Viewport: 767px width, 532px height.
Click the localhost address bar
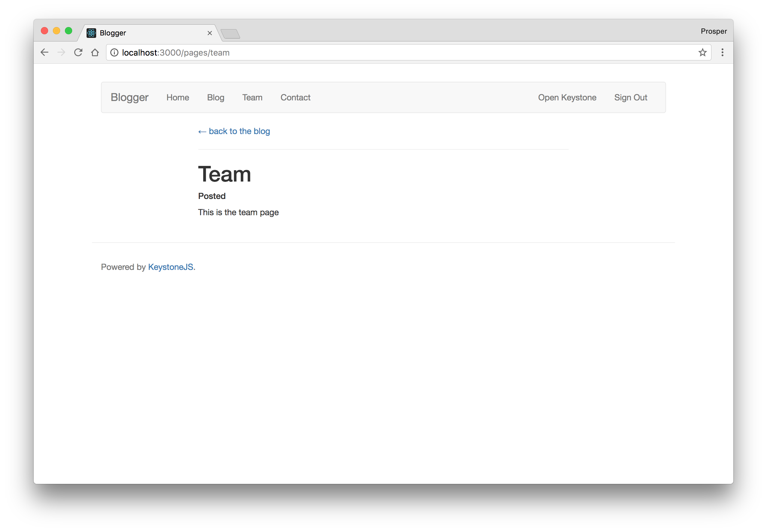coord(400,53)
